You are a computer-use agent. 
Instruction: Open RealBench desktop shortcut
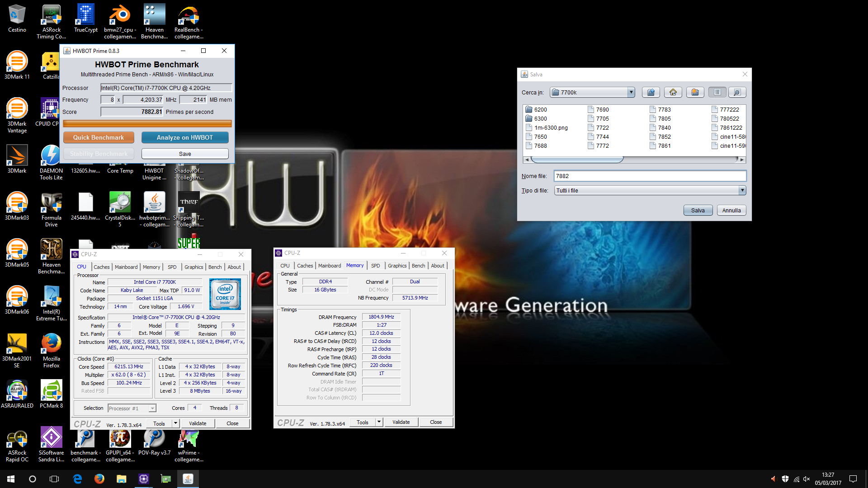tap(189, 22)
